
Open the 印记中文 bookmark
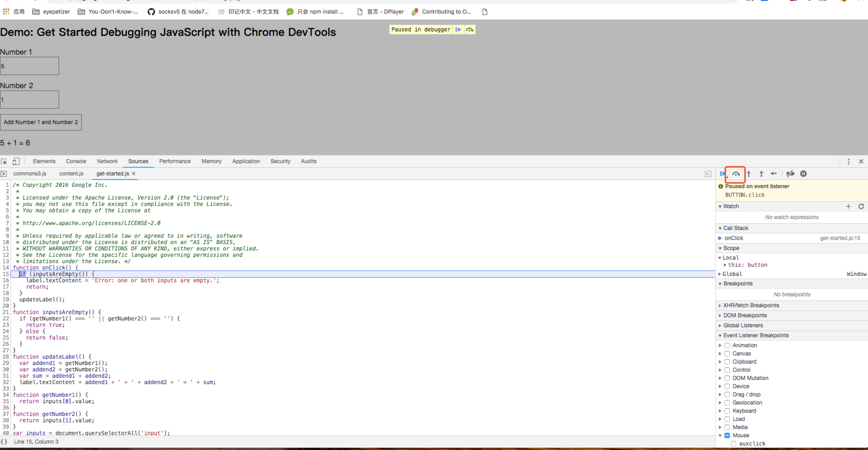(x=248, y=12)
